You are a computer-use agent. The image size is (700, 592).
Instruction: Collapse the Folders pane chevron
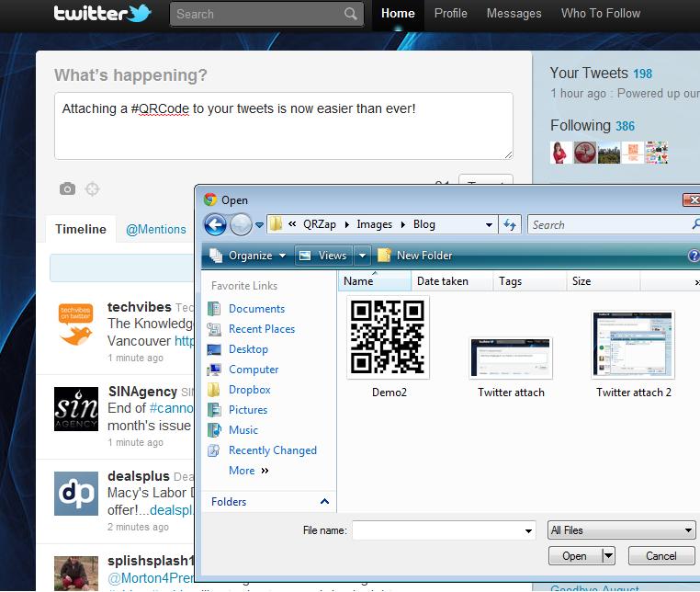[x=324, y=501]
